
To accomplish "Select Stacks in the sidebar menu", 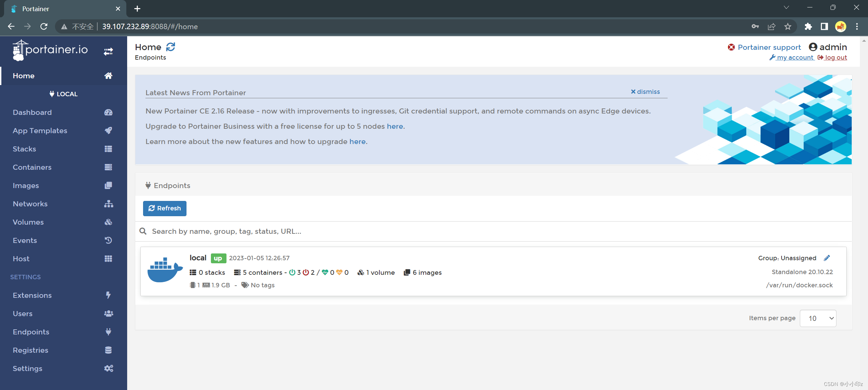I will (24, 149).
